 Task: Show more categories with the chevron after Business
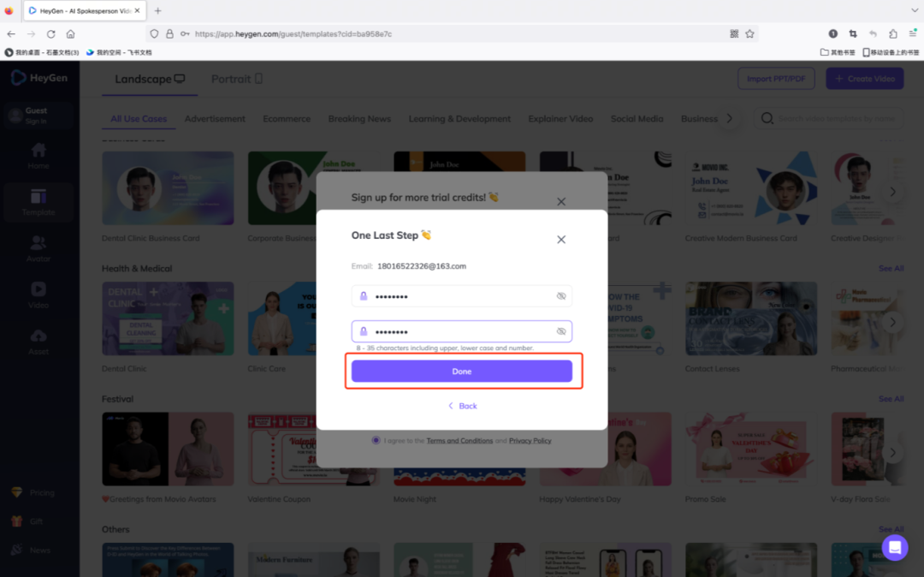730,118
